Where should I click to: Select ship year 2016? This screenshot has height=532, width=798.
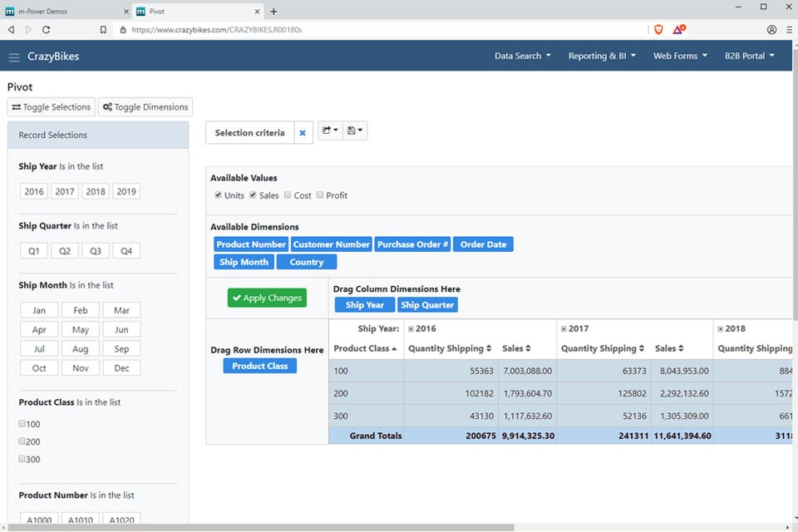pos(34,191)
